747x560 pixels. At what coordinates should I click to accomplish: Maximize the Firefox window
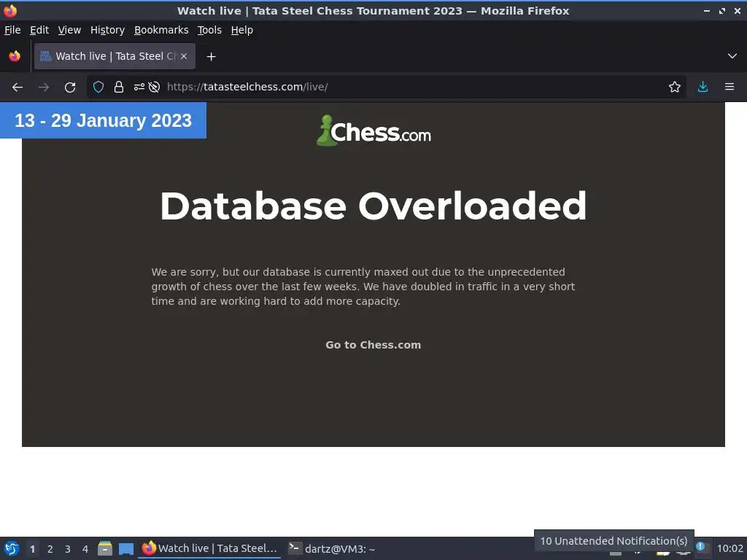click(x=722, y=10)
